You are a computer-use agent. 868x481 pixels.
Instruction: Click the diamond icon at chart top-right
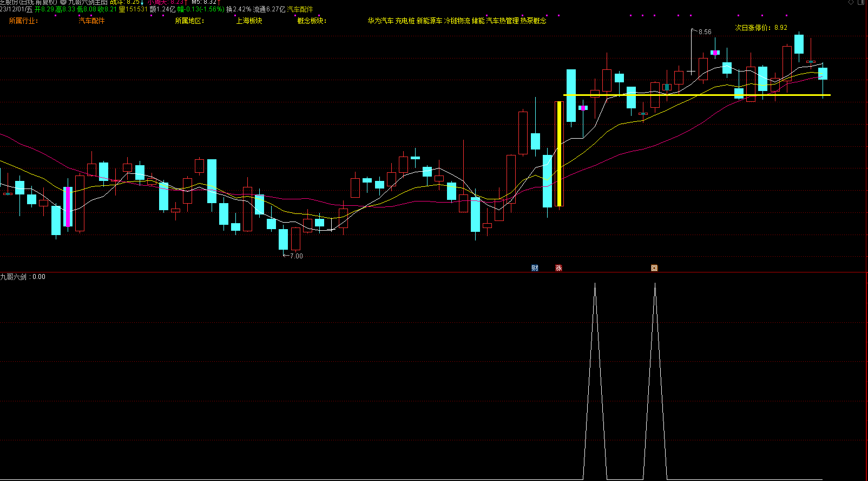tap(851, 2)
